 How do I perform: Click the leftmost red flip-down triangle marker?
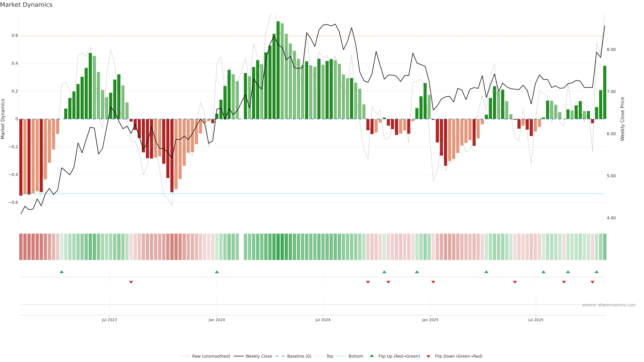(131, 282)
